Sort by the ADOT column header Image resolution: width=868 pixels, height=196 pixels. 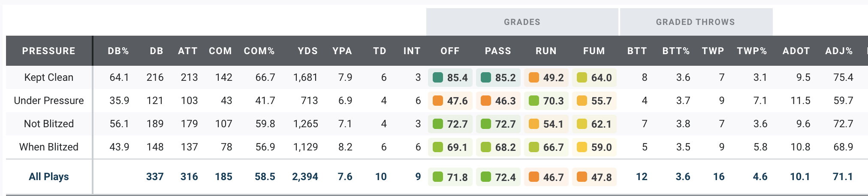tap(796, 51)
